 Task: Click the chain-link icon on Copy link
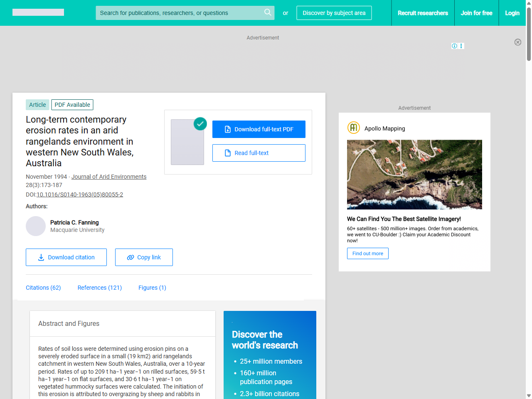pos(130,257)
